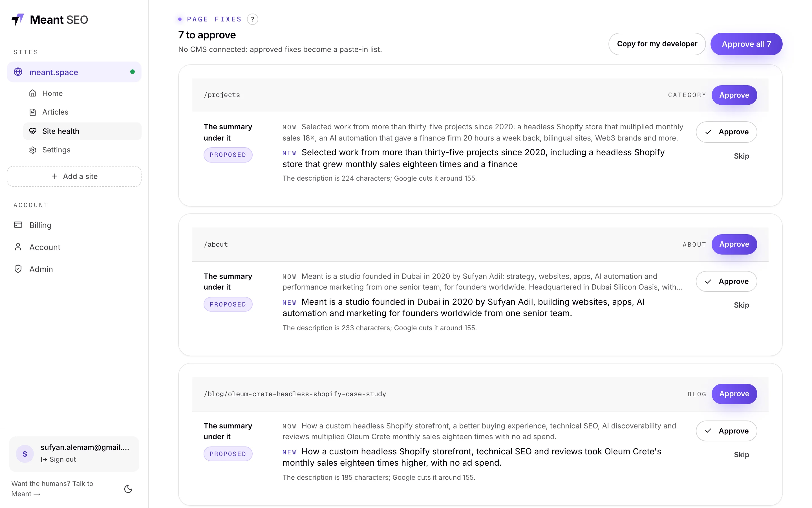Viewport: 812px width, 508px height.
Task: Approve the /about summary fix
Action: 727,282
